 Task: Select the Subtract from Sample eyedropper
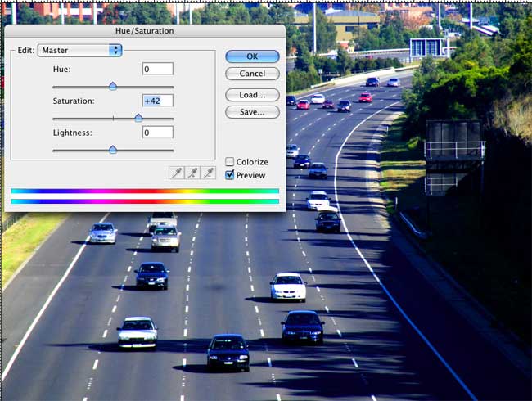[209, 173]
